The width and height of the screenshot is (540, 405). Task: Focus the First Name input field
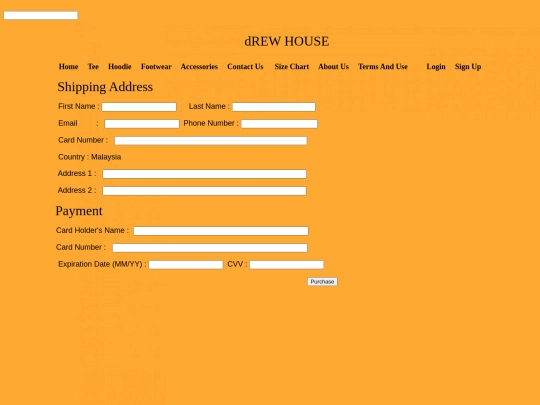(139, 107)
